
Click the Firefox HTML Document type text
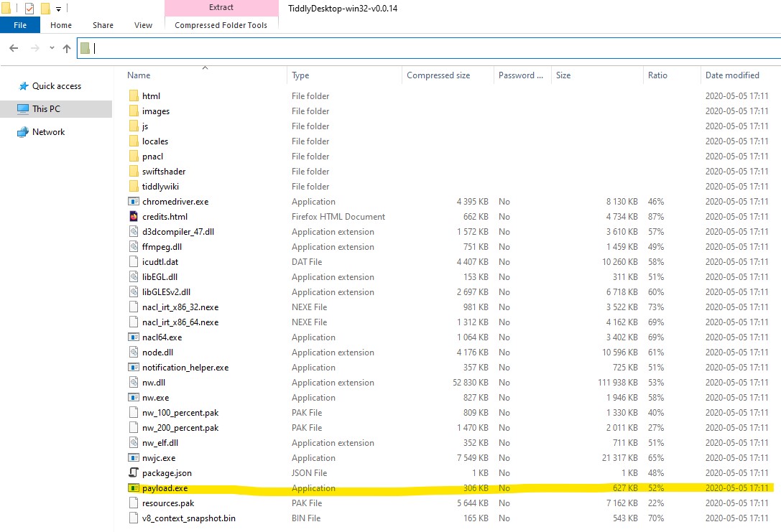click(x=338, y=217)
